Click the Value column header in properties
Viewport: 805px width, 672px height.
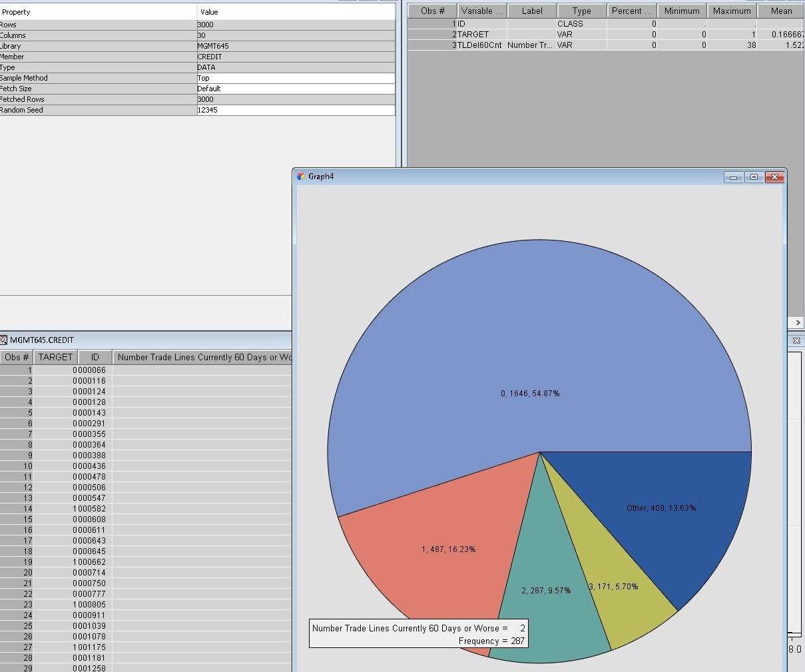click(x=296, y=12)
